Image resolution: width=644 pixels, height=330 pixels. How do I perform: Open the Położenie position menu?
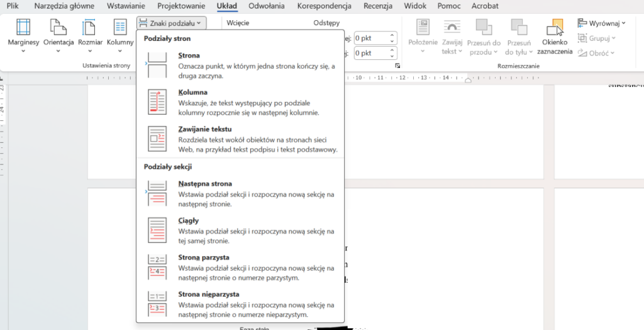point(423,36)
